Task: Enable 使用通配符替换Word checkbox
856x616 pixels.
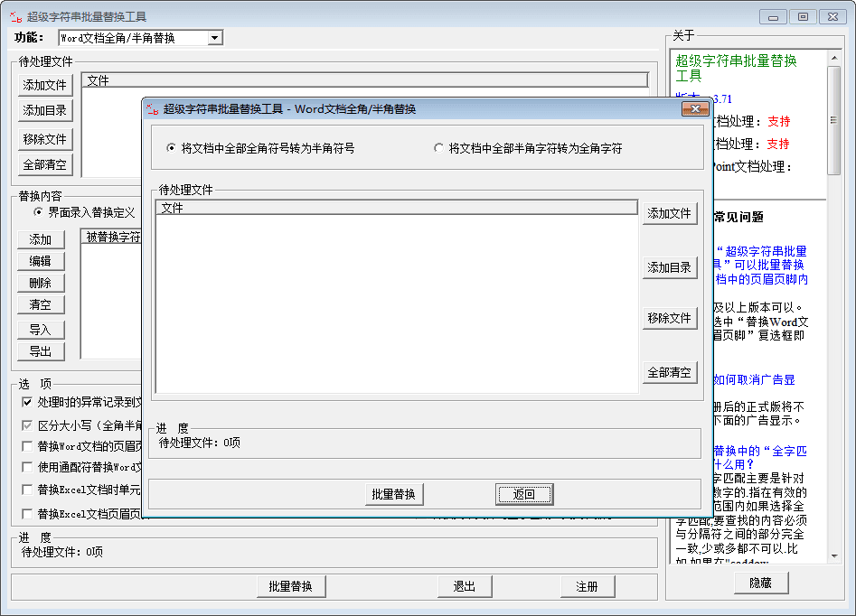Action: [x=27, y=467]
